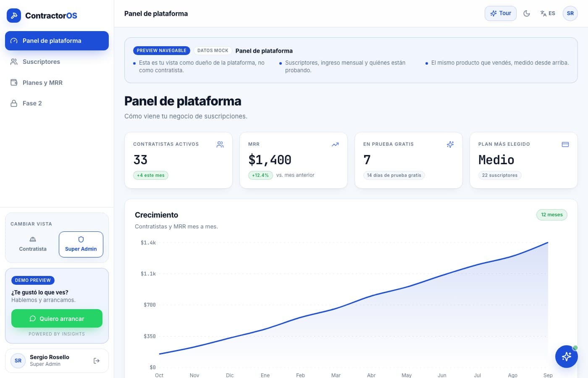
Task: Click the Crecimiento chart heading
Action: click(x=157, y=215)
